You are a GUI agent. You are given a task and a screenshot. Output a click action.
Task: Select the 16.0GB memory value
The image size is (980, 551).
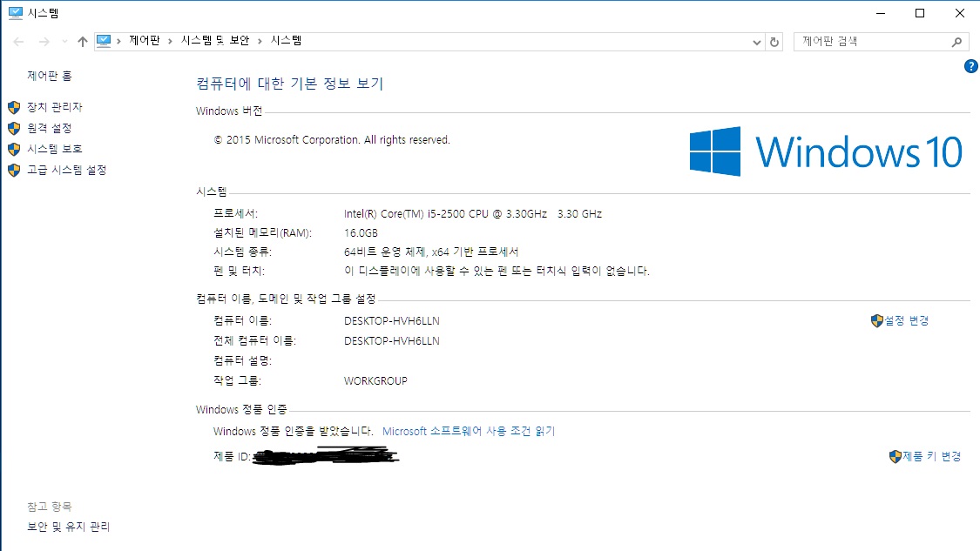[362, 233]
